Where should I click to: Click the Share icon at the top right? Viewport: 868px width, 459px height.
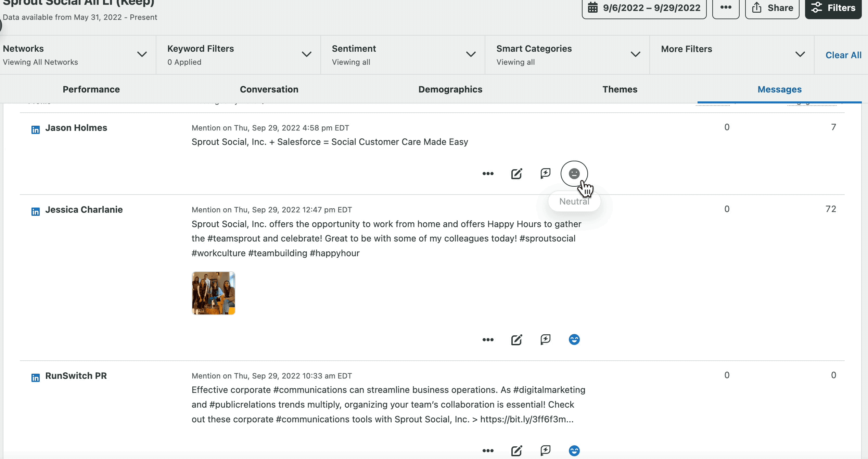pos(757,8)
